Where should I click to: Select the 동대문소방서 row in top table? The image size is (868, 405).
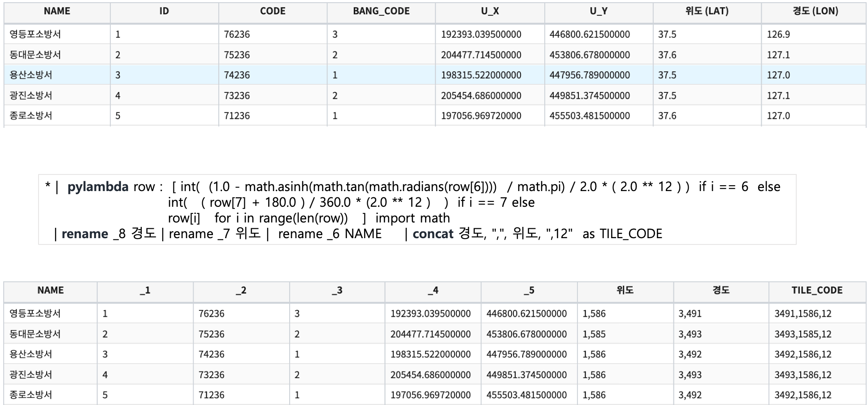click(x=435, y=55)
